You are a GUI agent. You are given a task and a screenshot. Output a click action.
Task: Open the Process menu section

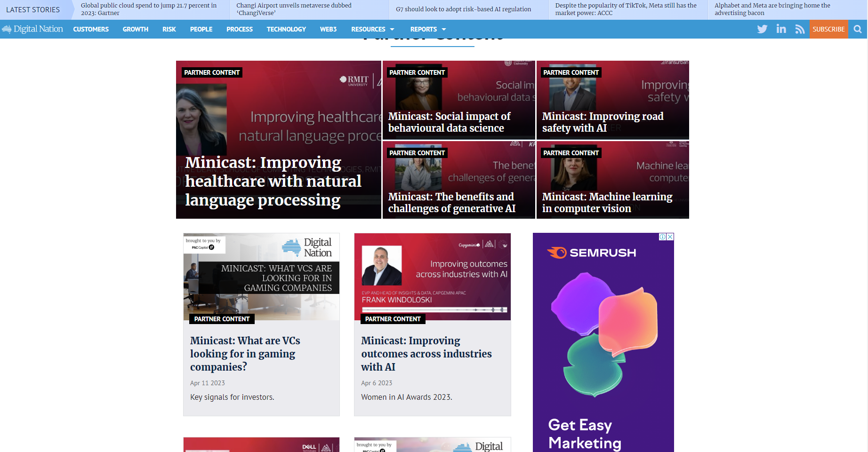[x=240, y=29]
